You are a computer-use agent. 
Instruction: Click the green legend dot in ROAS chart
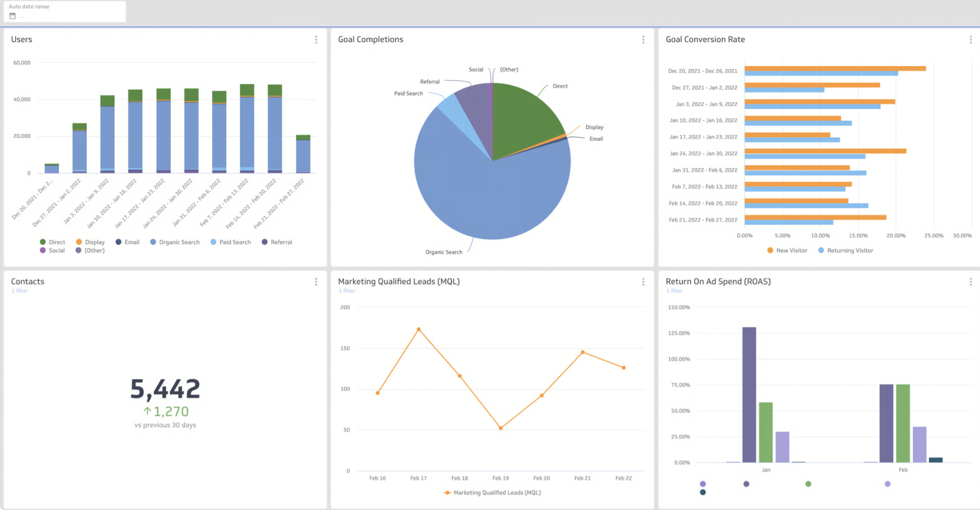(808, 484)
